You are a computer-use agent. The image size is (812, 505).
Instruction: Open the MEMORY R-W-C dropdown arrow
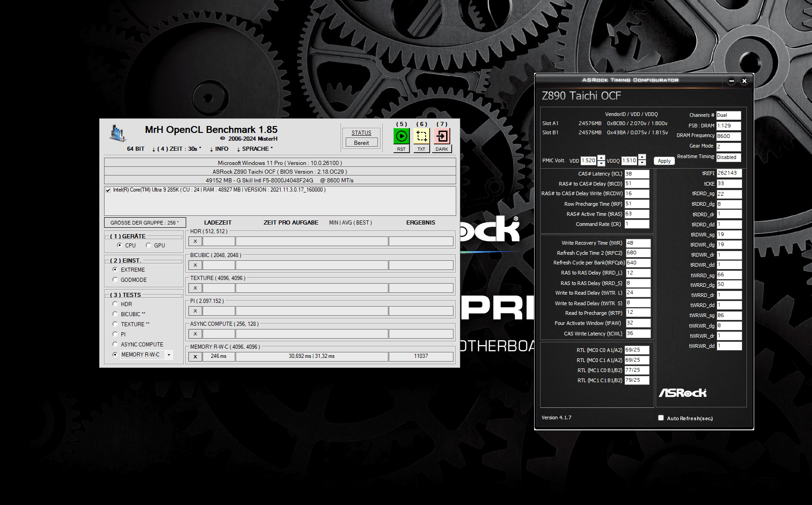169,355
